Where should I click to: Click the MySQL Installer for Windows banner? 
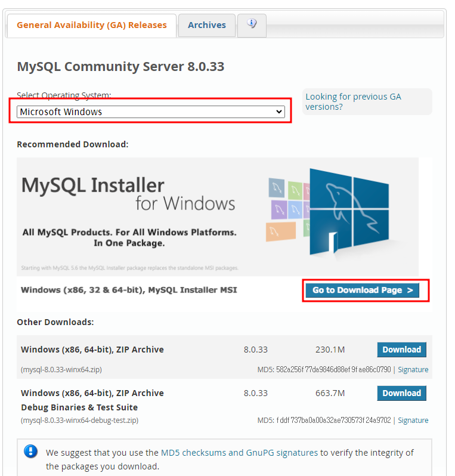click(218, 217)
